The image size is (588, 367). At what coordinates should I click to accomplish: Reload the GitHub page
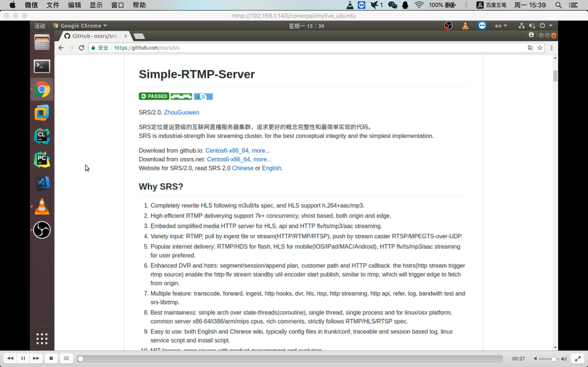82,48
